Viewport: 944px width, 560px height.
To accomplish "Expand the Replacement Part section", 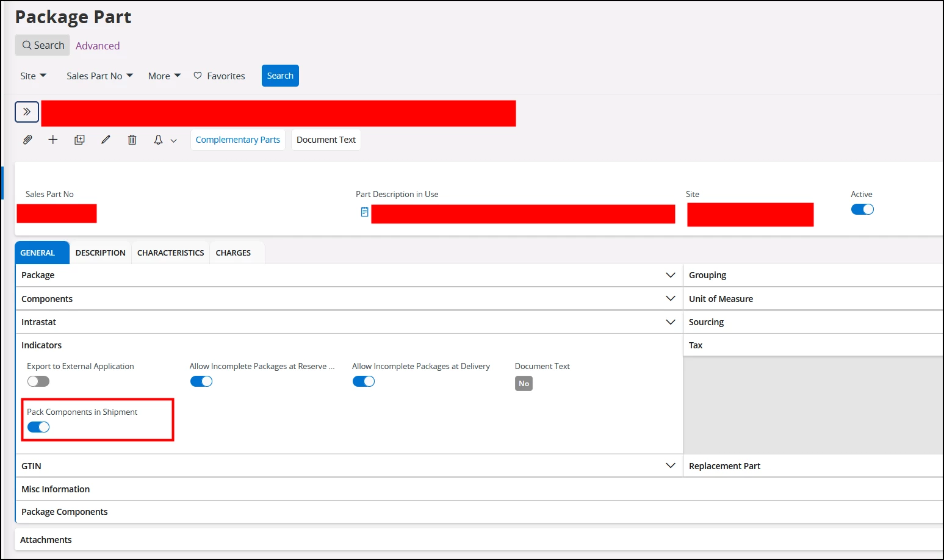I will (x=813, y=465).
